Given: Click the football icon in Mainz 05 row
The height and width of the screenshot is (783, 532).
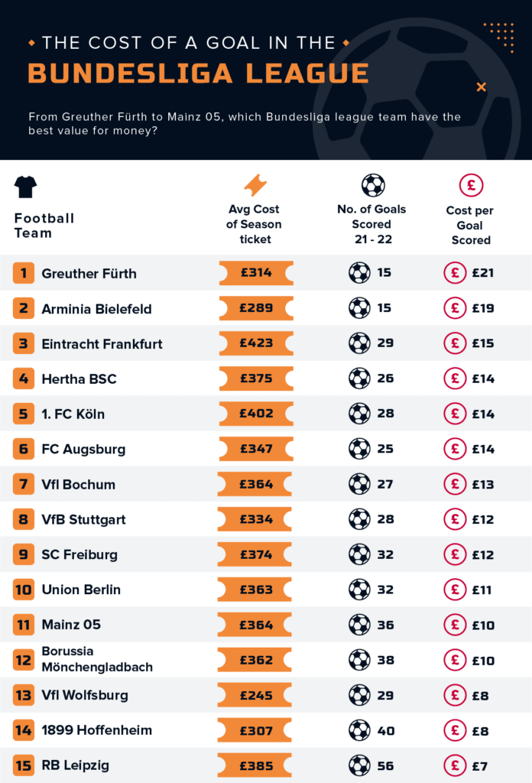Looking at the screenshot, I should coord(359,625).
